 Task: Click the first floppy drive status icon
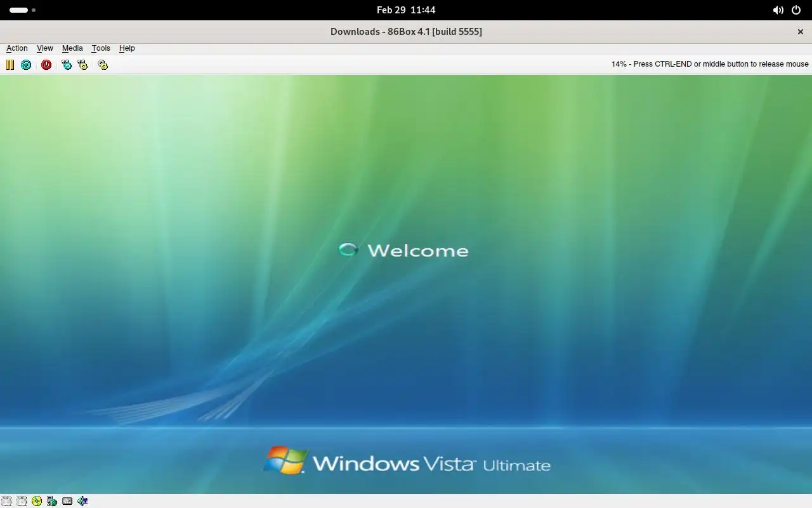[x=6, y=501]
